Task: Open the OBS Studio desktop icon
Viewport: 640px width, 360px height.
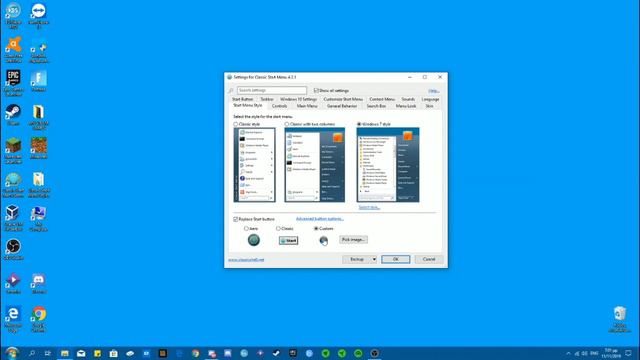Action: tap(13, 249)
